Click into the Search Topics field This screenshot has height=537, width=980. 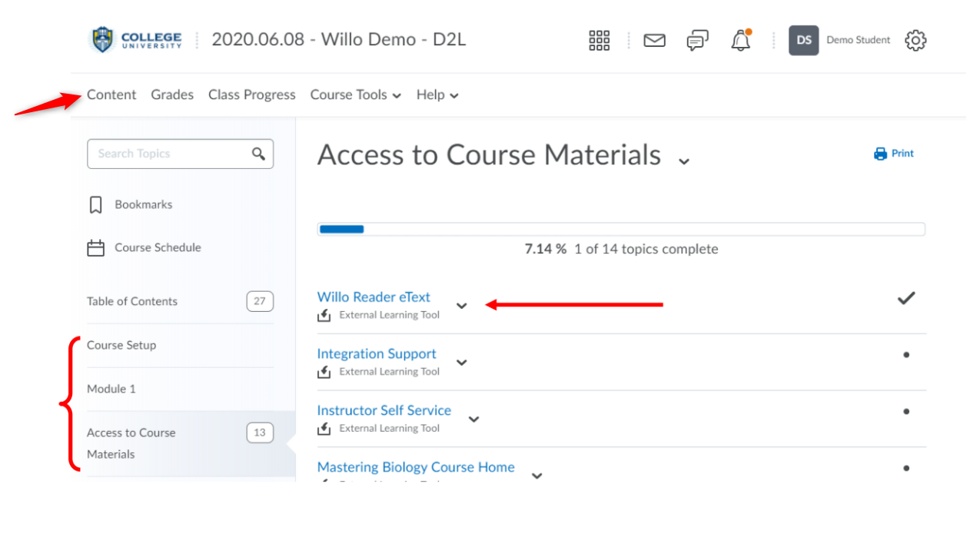pos(180,154)
